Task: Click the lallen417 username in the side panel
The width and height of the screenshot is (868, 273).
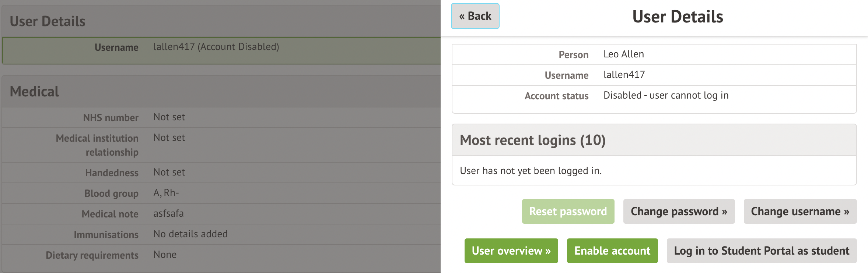Action: [624, 75]
